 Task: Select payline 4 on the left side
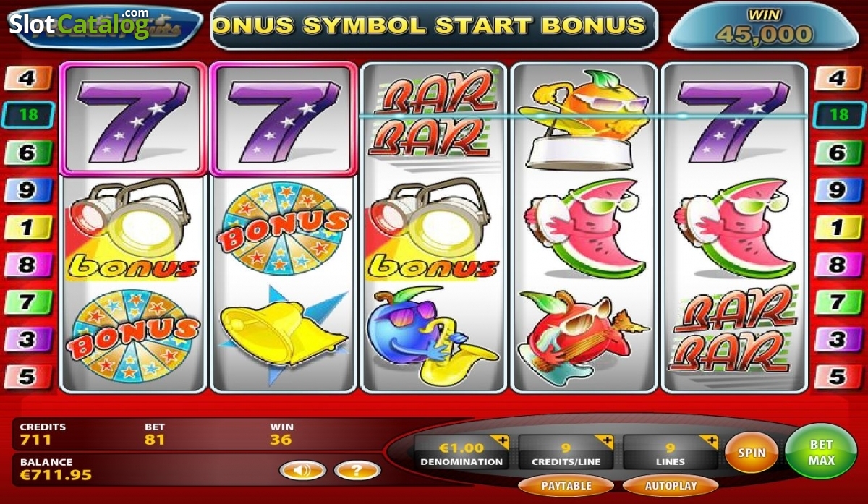(27, 78)
